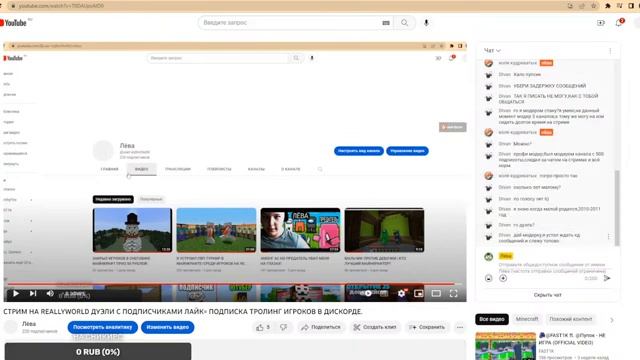Screen dimensions: 640x360
Task: Open the Лёва channel name link
Action: point(29,323)
